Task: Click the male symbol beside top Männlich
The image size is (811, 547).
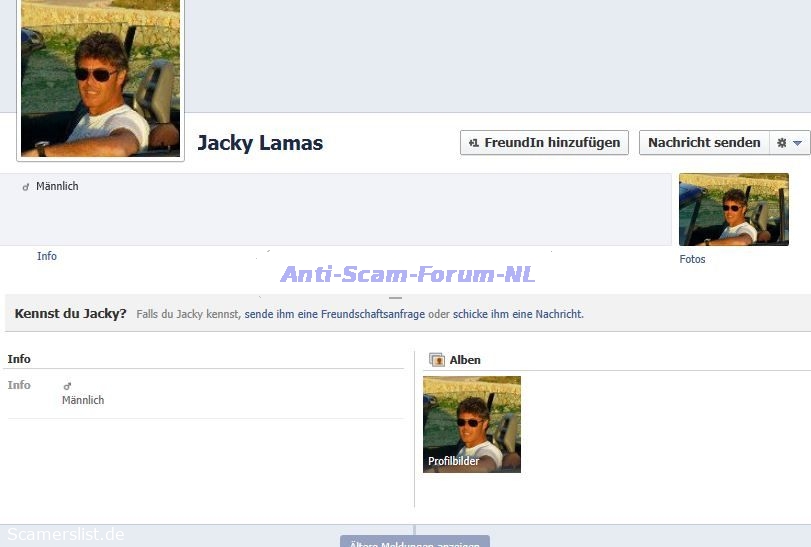Action: [26, 187]
